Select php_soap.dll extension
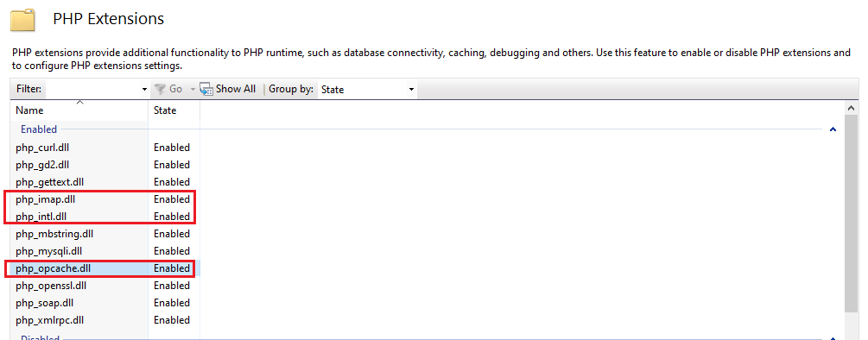This screenshot has width=868, height=340. (44, 303)
